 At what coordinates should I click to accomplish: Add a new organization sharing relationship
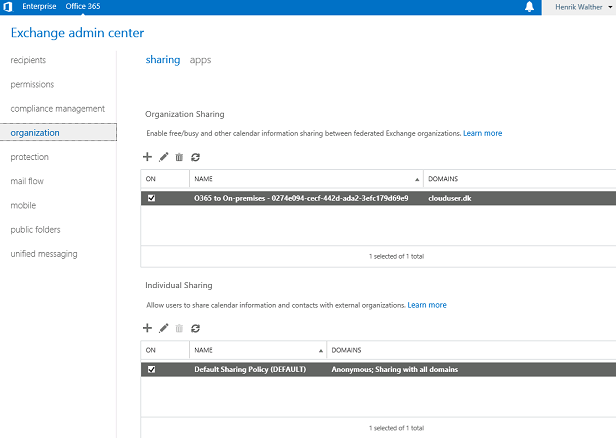(147, 157)
